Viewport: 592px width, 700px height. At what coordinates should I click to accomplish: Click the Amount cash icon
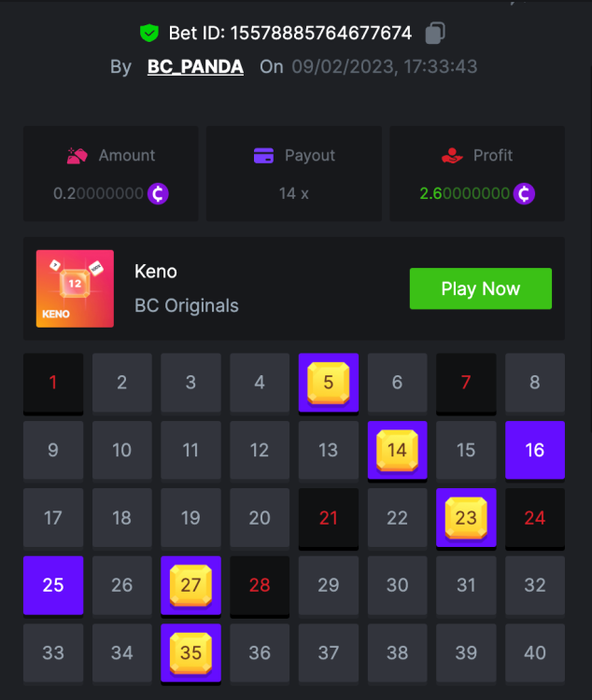[78, 156]
